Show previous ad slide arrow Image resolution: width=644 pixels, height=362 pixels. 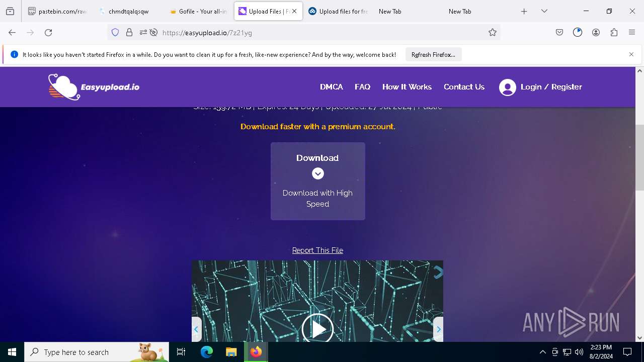tap(196, 329)
